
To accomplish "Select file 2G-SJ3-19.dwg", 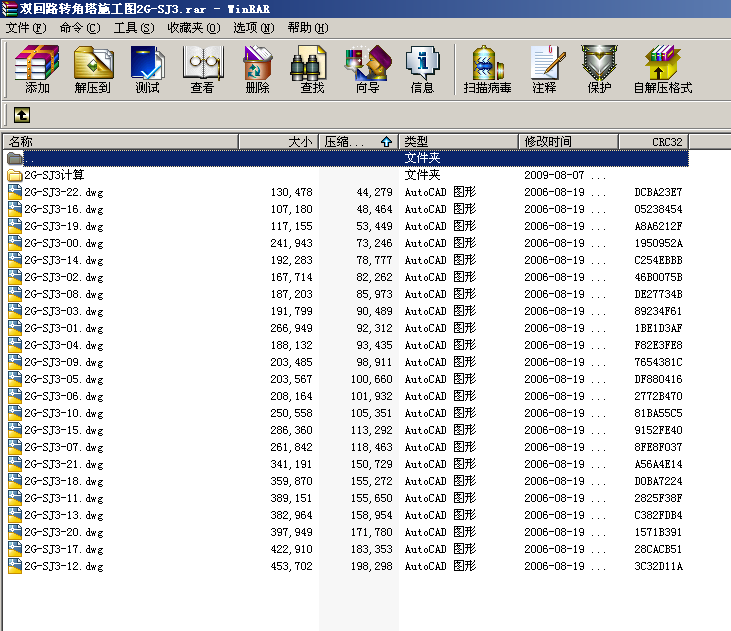I will (347, 226).
